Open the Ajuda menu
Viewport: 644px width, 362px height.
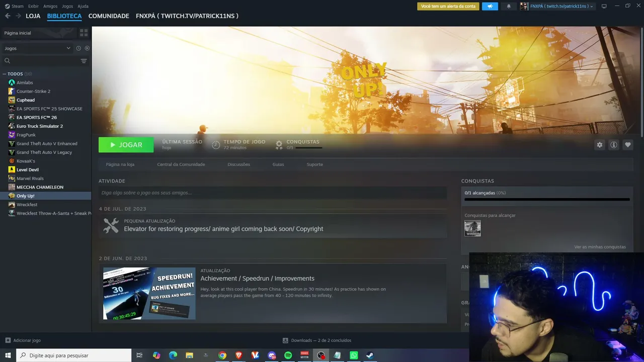[x=83, y=6]
